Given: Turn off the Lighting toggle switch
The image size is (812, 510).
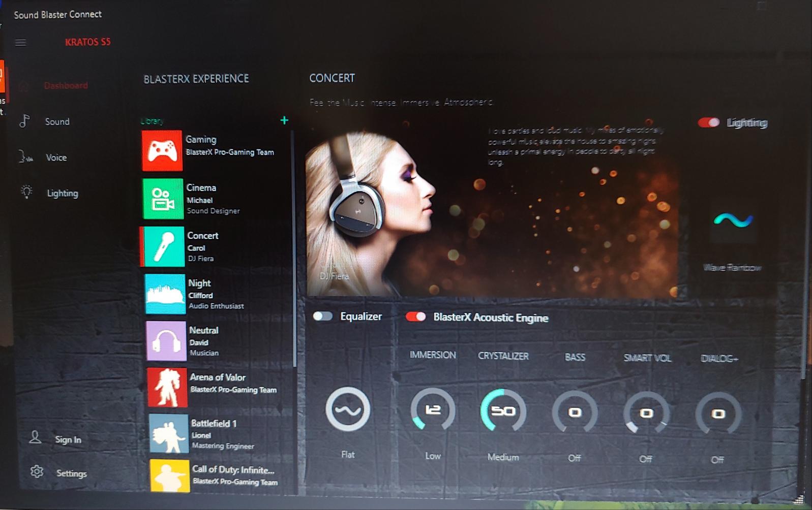Looking at the screenshot, I should [x=708, y=122].
